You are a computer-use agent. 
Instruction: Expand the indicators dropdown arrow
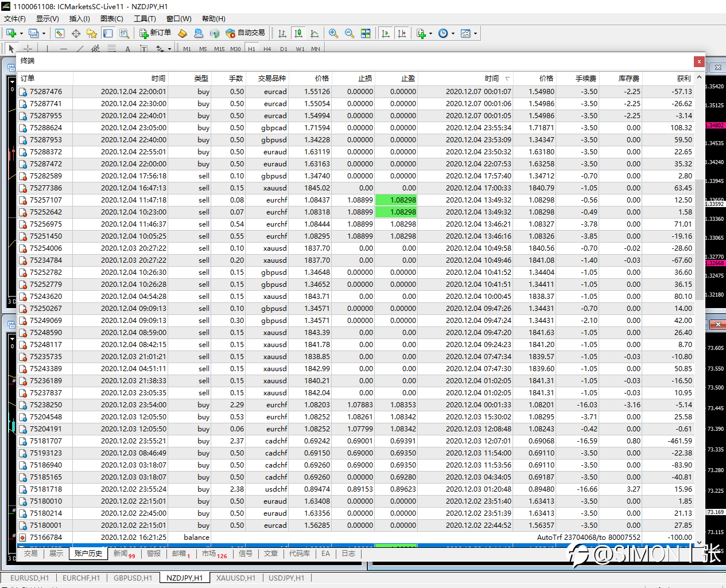(x=430, y=33)
